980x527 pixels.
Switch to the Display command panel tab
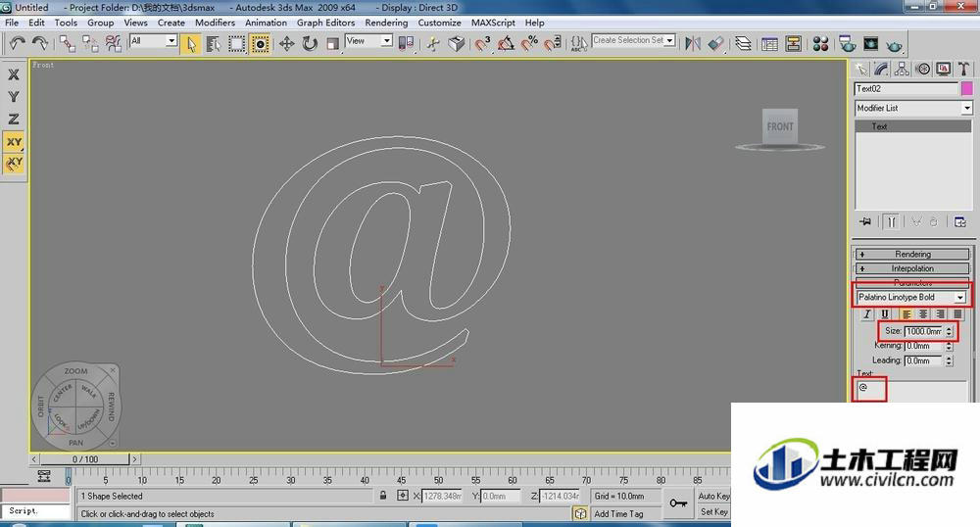point(944,69)
